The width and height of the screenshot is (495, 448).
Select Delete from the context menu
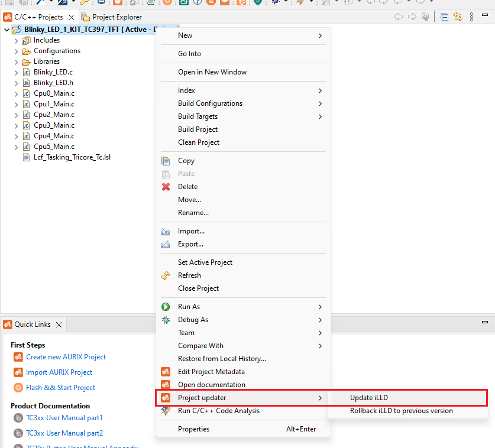point(187,187)
